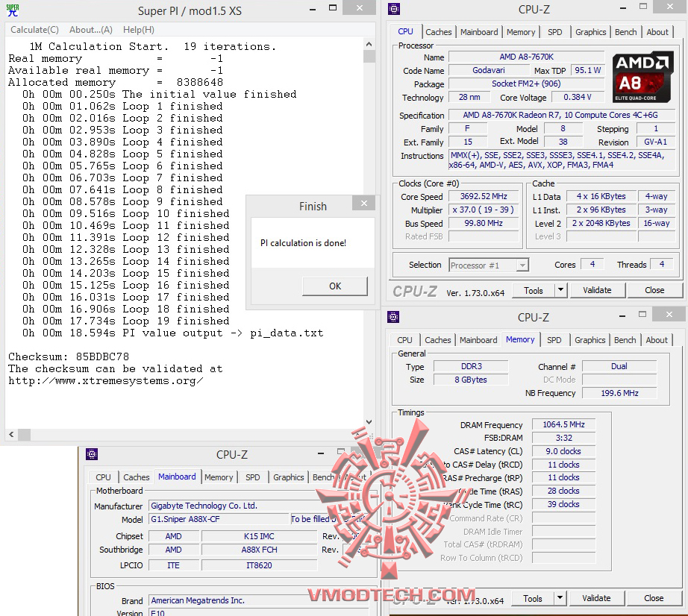Click Super PI scroll down arrow

coord(369,422)
